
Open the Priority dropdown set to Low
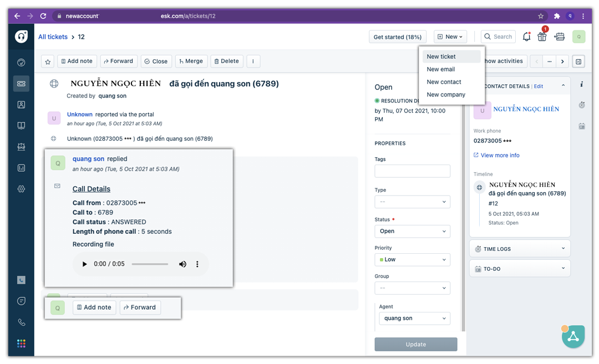tap(412, 259)
